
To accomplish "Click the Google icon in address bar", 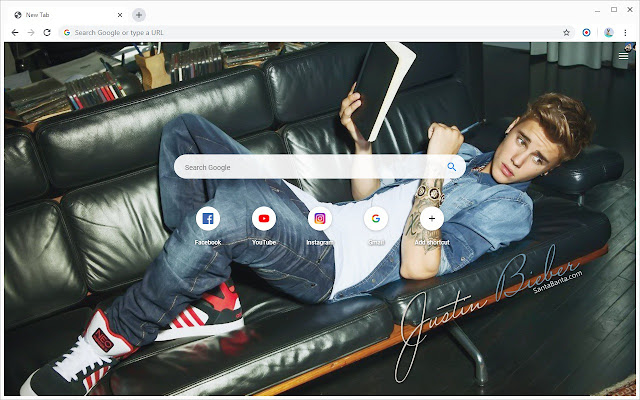I will point(67,33).
